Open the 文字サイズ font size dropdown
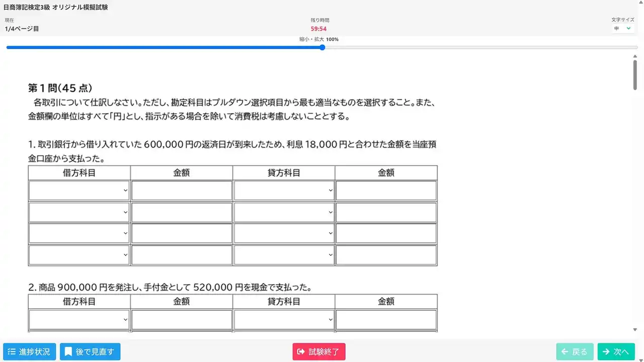The image size is (644, 362). coord(622,29)
